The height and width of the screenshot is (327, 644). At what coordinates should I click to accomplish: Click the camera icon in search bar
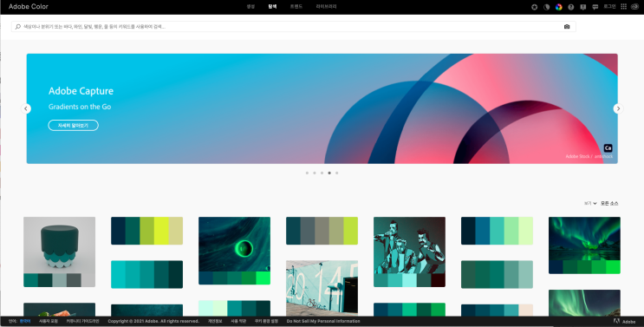coord(567,27)
